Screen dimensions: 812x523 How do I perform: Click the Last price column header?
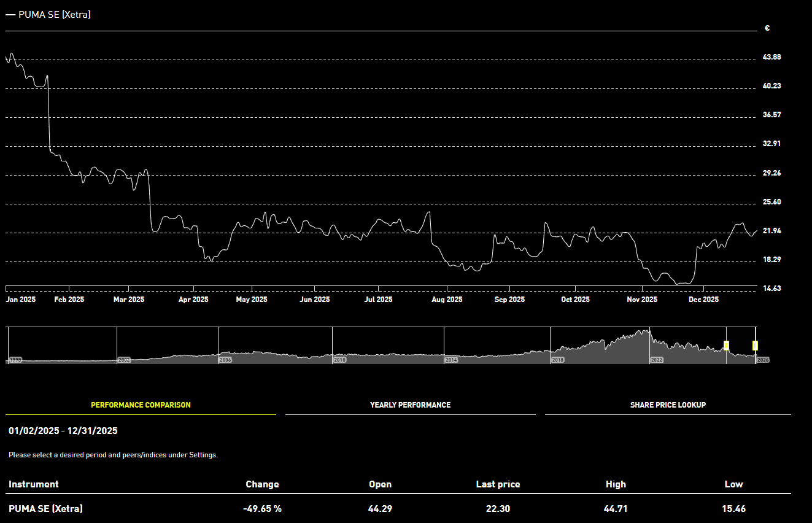pos(498,484)
